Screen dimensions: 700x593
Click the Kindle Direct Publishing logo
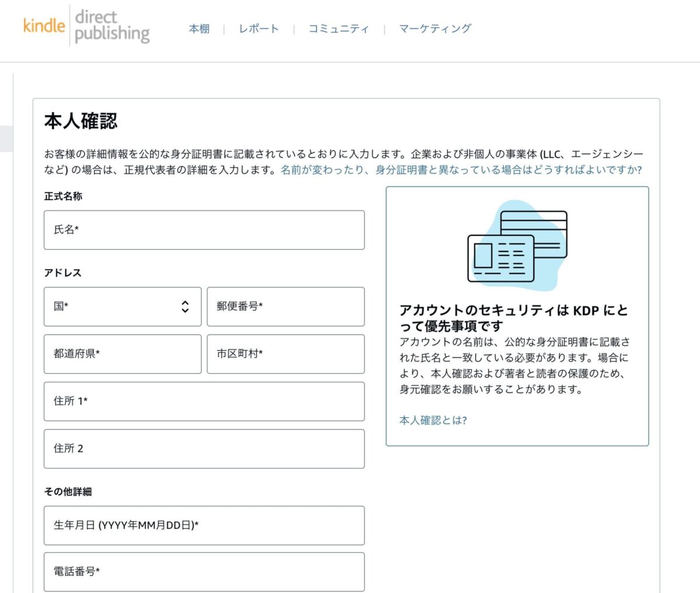(86, 26)
